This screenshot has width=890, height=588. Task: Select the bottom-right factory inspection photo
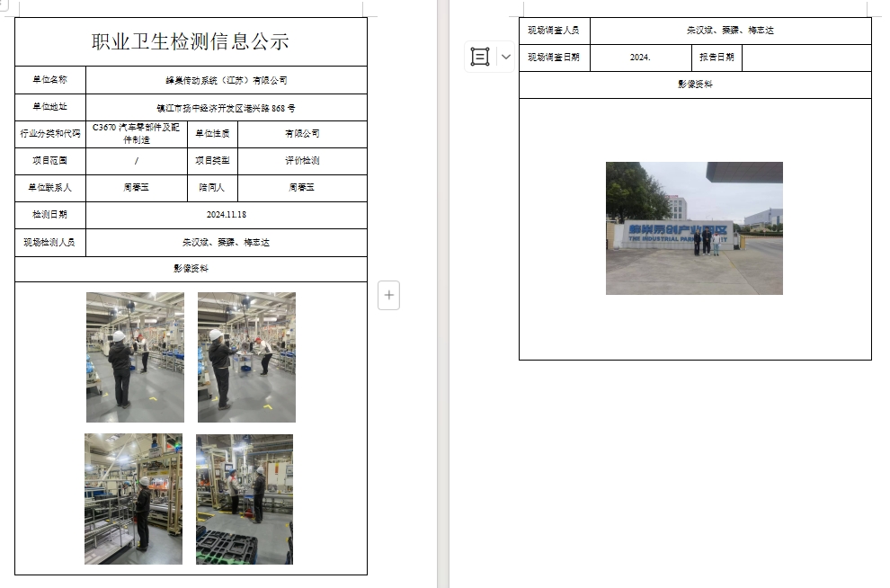point(245,499)
